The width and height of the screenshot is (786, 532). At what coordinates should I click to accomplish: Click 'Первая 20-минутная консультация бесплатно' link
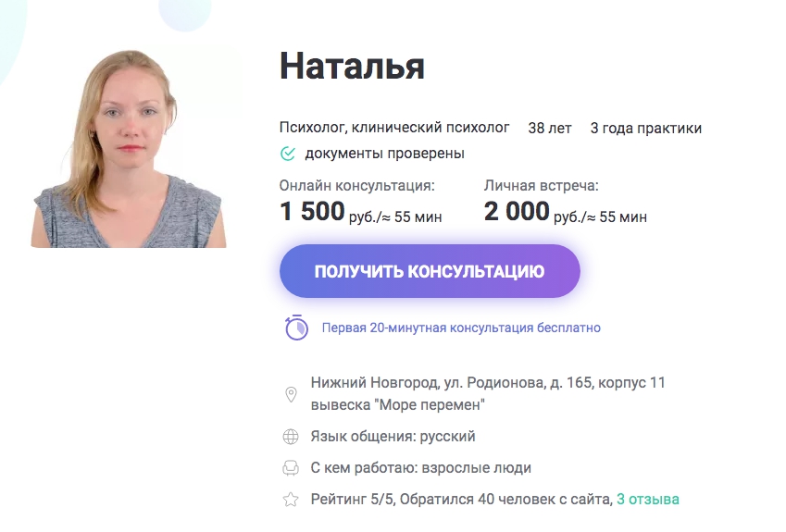461,328
